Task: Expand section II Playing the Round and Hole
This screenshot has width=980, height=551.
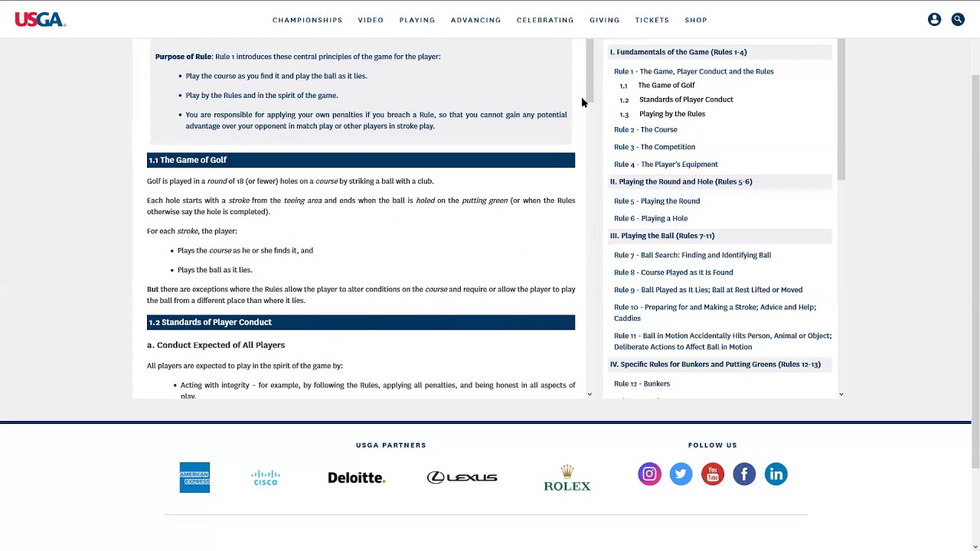Action: click(x=681, y=182)
